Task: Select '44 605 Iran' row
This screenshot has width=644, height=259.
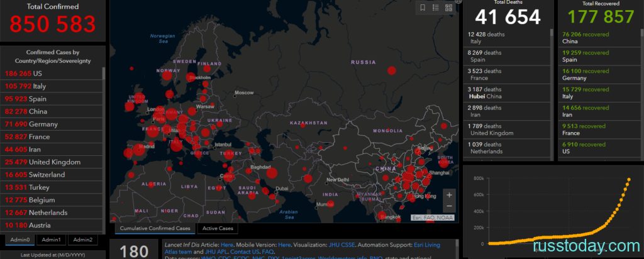Action: [52, 150]
